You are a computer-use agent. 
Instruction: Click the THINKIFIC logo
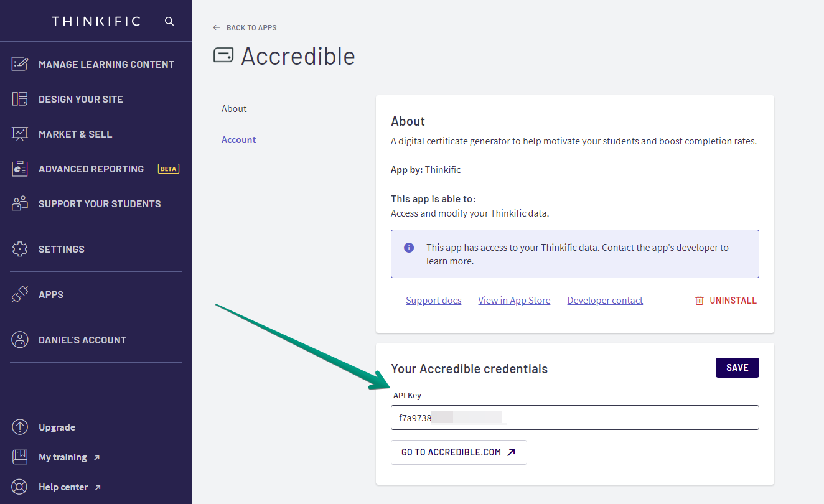[x=96, y=21]
